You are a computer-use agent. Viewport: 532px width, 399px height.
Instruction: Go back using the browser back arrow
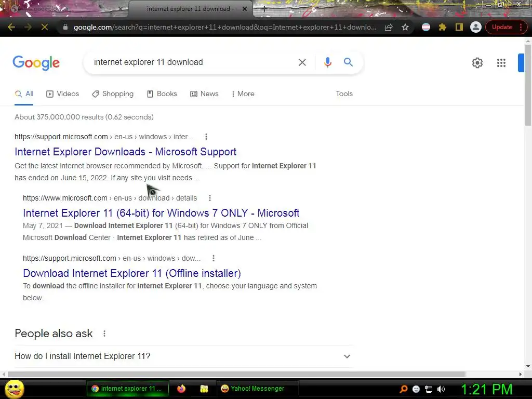coord(11,27)
